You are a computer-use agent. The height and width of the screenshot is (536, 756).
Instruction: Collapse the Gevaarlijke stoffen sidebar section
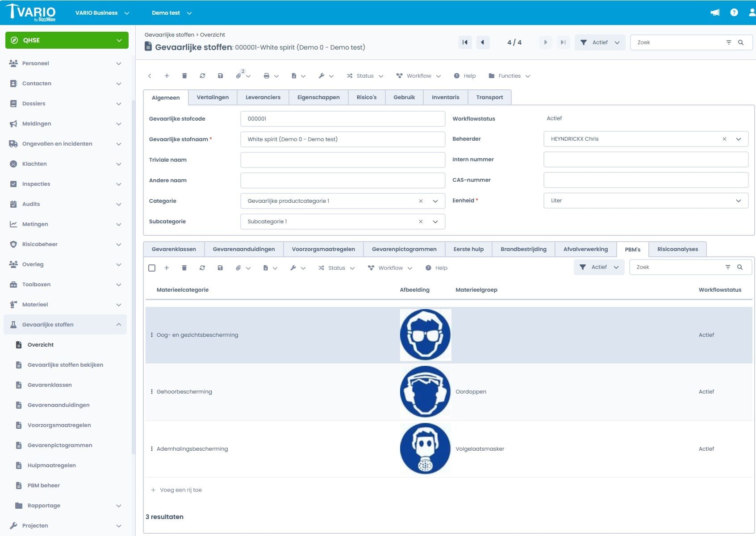pyautogui.click(x=119, y=325)
